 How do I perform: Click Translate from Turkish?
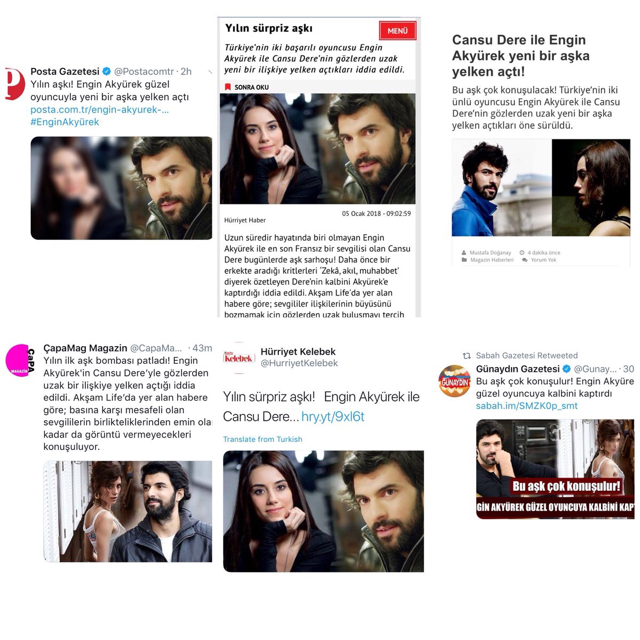click(262, 439)
